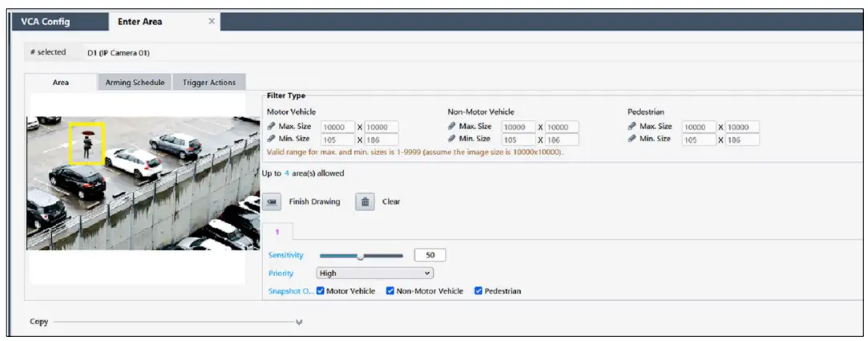Click the 'Up to 4 area(s) allowed' text
The width and height of the screenshot is (868, 341).
point(303,173)
